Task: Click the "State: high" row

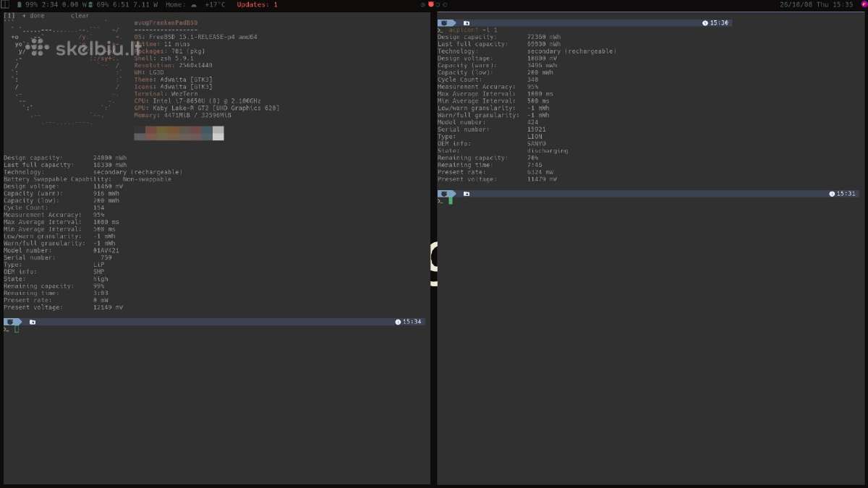Action: pos(56,279)
